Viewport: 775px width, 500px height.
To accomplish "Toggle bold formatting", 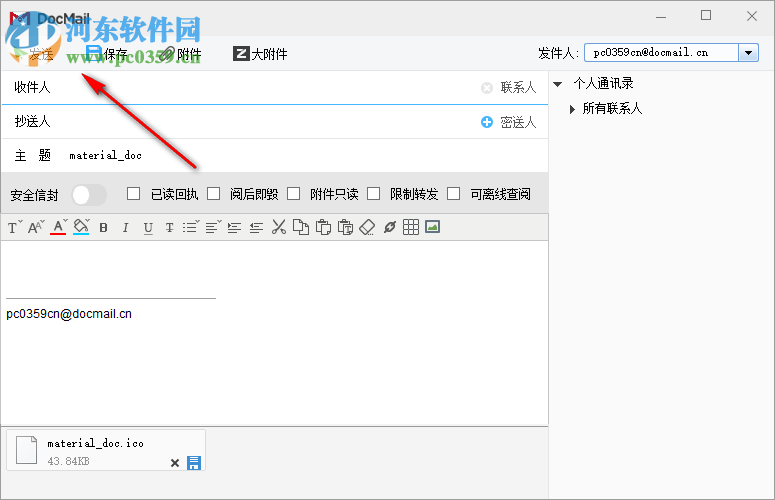I will [x=103, y=228].
